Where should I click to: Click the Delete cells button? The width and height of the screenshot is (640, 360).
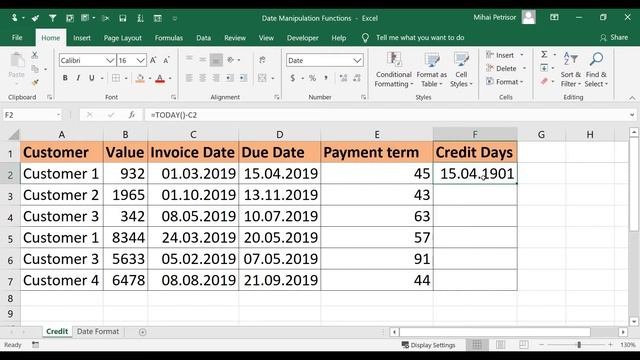click(502, 69)
